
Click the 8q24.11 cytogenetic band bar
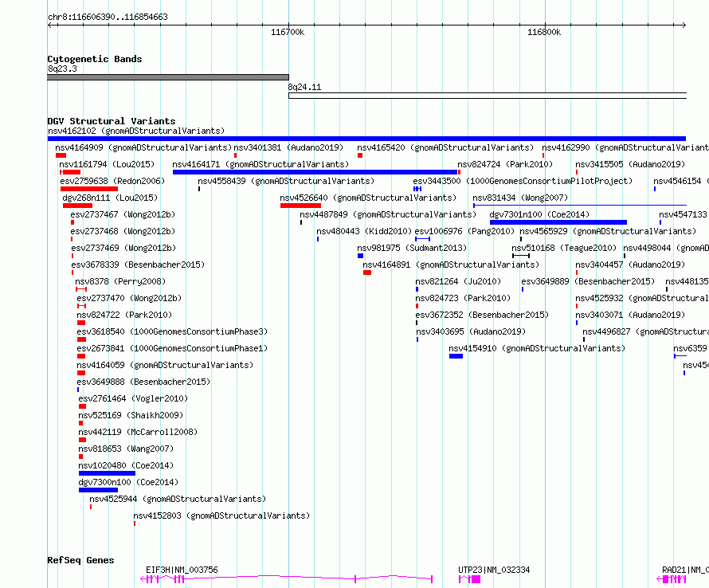coord(488,96)
